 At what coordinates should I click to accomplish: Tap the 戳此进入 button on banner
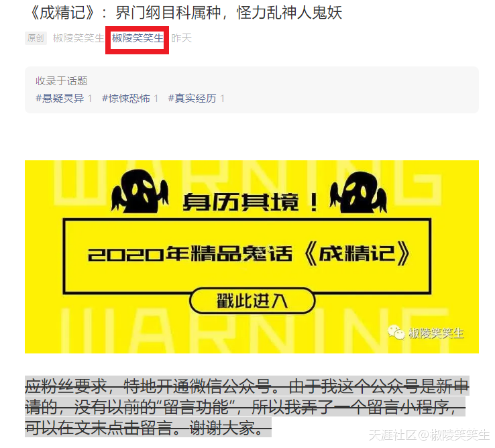(x=252, y=300)
